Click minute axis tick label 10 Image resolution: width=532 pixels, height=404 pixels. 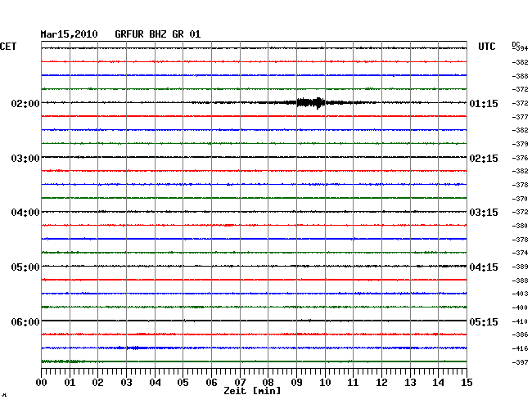pos(325,382)
